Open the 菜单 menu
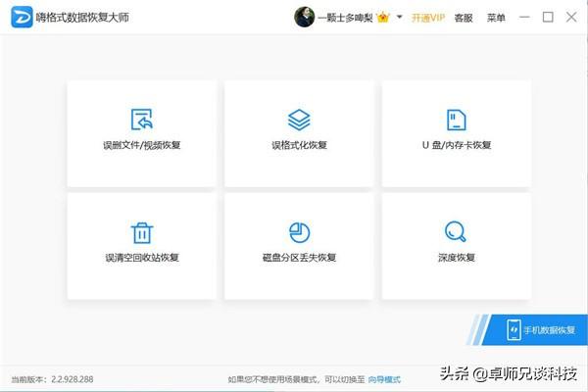This screenshot has height=392, width=588. 497,18
